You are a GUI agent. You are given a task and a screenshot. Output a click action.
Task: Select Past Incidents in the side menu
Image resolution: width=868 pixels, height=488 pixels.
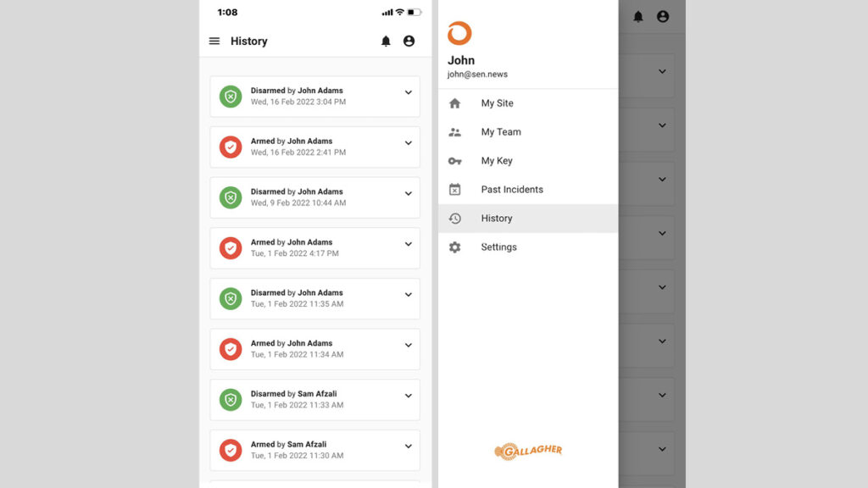(512, 190)
